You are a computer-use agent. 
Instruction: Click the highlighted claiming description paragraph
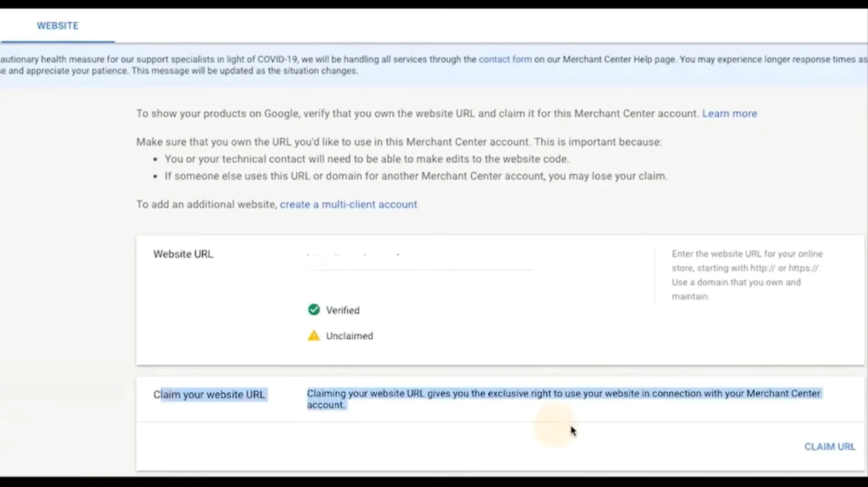(x=564, y=399)
